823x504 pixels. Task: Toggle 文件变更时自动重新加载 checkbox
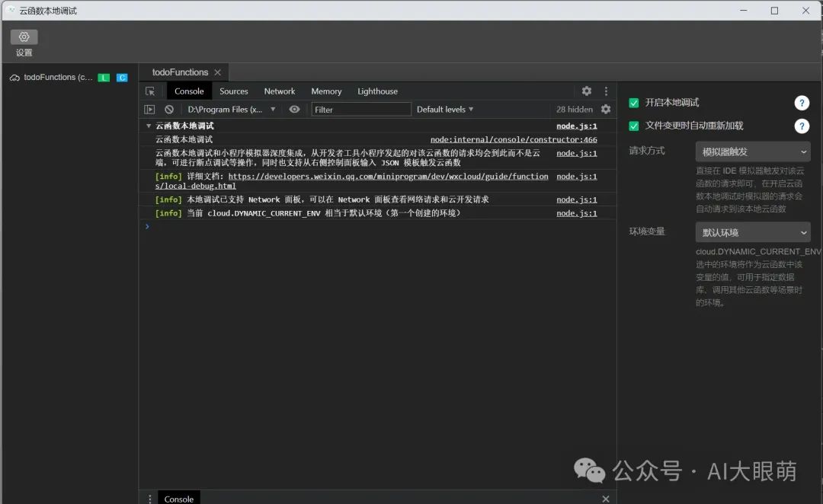pyautogui.click(x=634, y=126)
